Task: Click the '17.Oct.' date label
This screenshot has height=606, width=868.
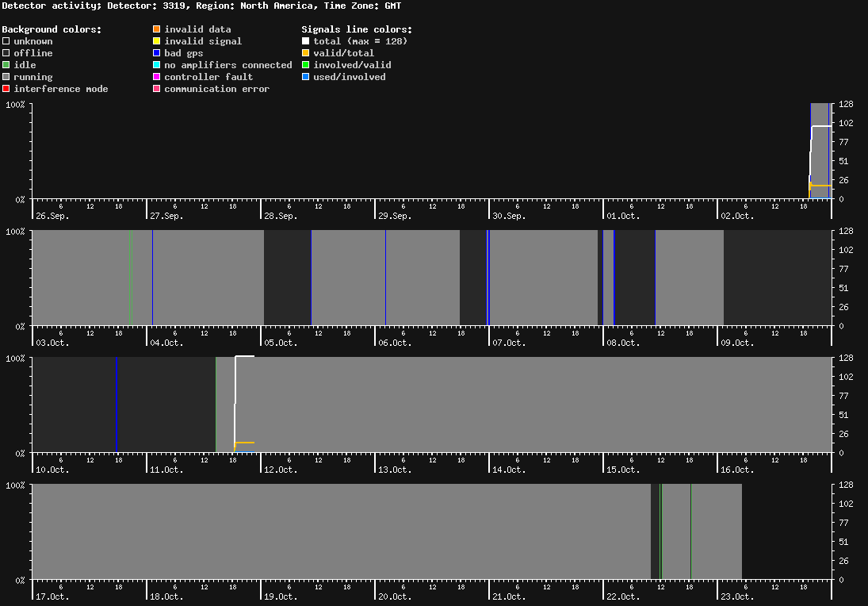Action: coord(52,596)
